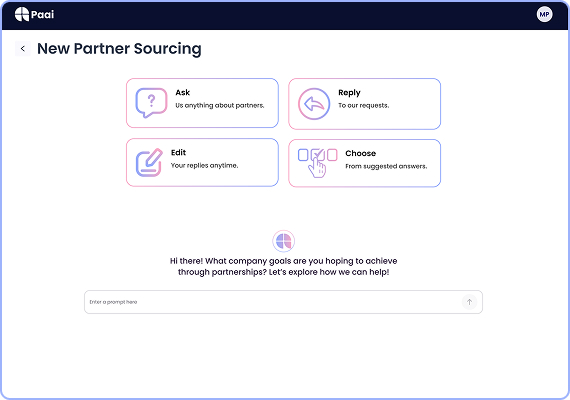Click the Choose checkboxes hand icon
The height and width of the screenshot is (400, 570).
318,163
